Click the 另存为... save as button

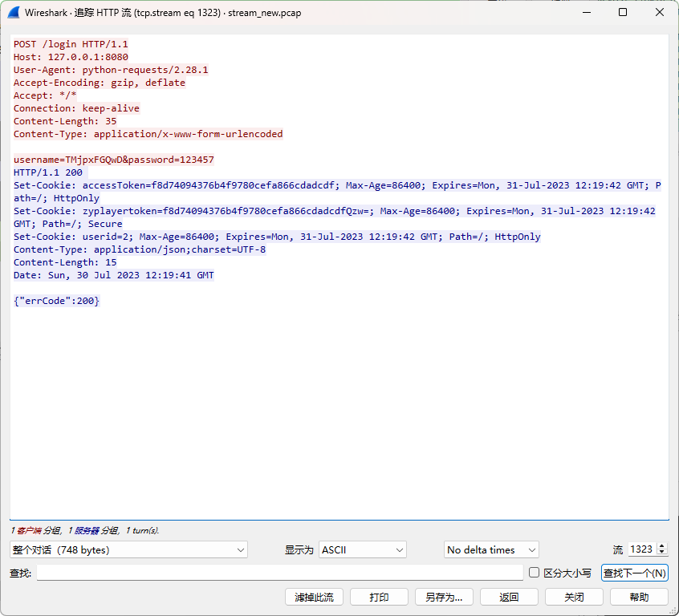click(444, 597)
